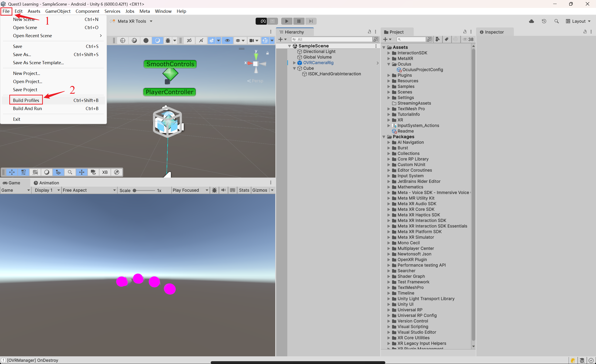This screenshot has height=364, width=596.
Task: Click the Pause button in the toolbar
Action: (299, 21)
